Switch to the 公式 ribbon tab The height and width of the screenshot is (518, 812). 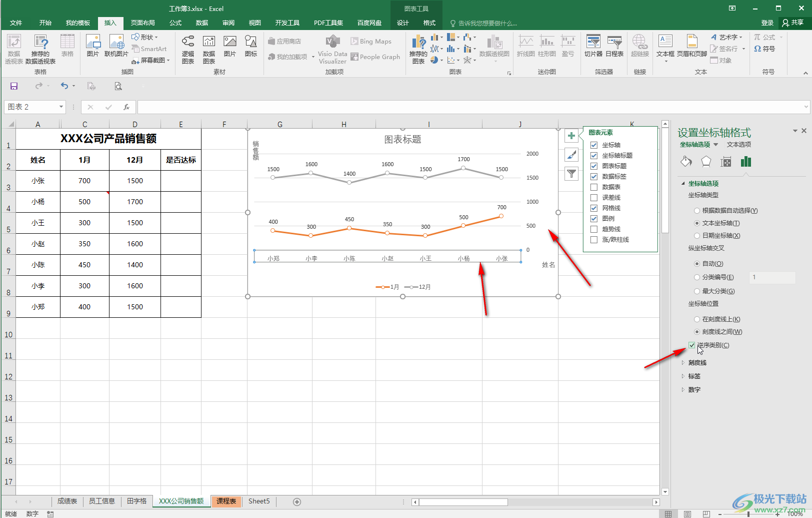tap(175, 23)
